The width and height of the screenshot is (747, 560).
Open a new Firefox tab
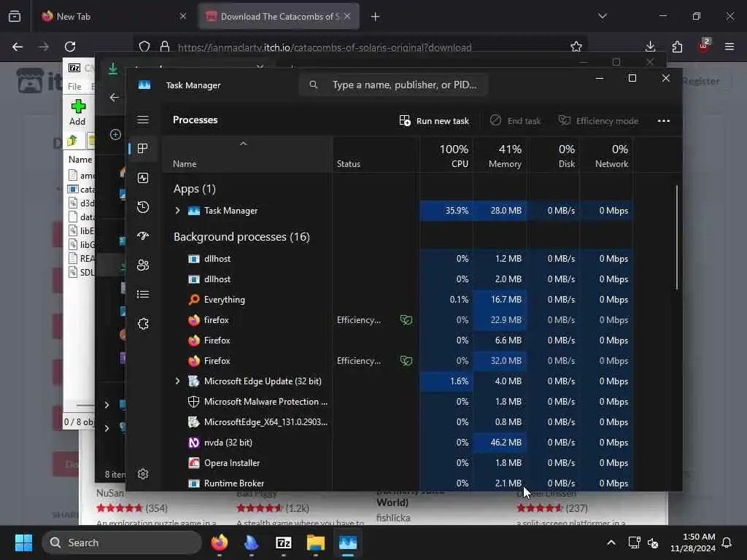[376, 17]
